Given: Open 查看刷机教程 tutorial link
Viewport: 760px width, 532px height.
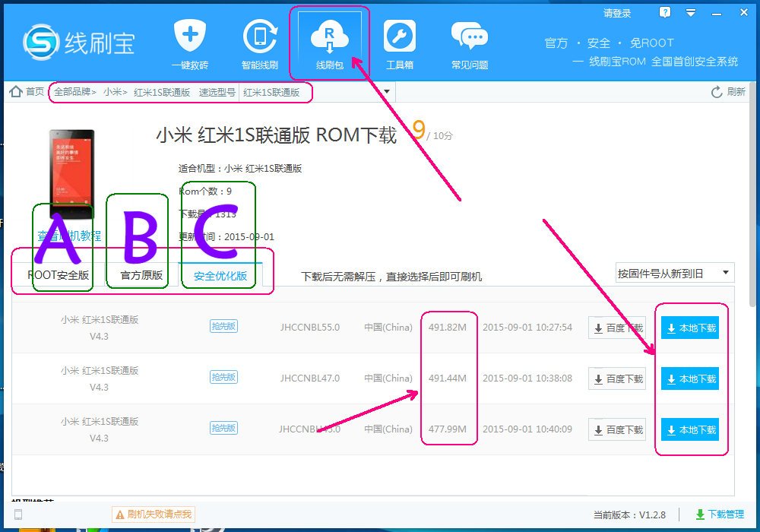Looking at the screenshot, I should [x=69, y=236].
